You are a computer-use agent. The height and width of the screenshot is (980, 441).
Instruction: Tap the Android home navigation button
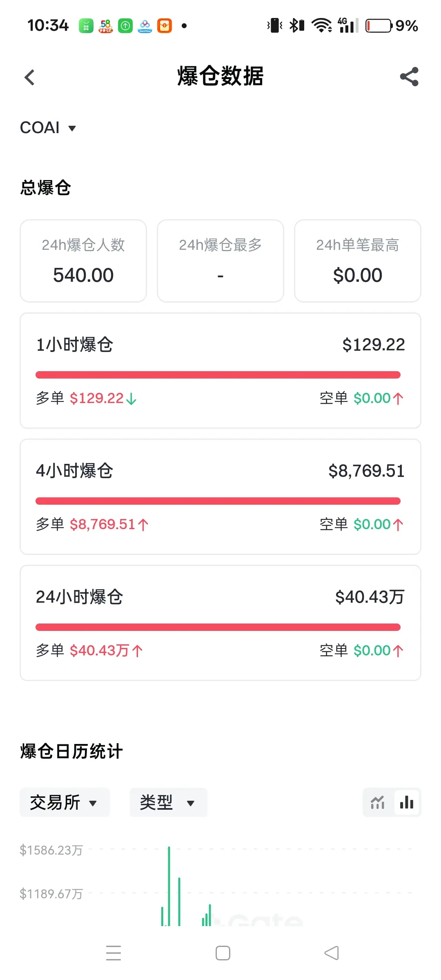223,953
